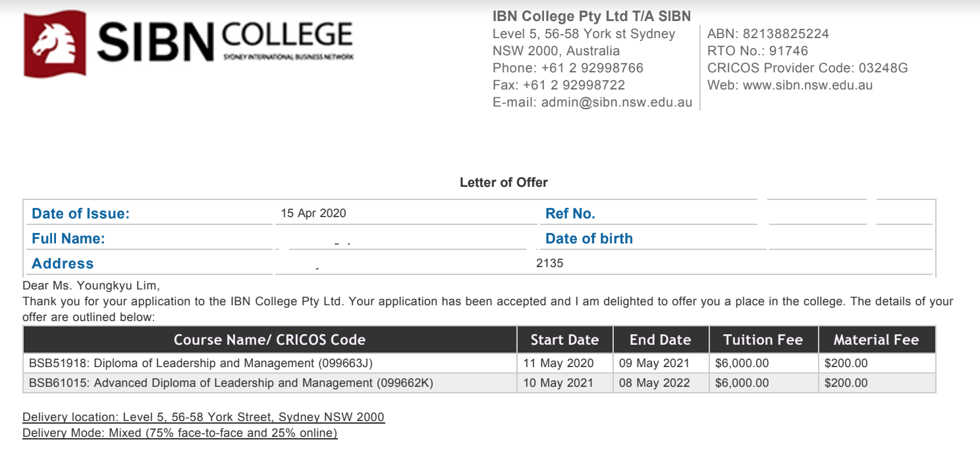Screen dimensions: 980x450
Task: Click the Full Name field label
Action: 68,238
